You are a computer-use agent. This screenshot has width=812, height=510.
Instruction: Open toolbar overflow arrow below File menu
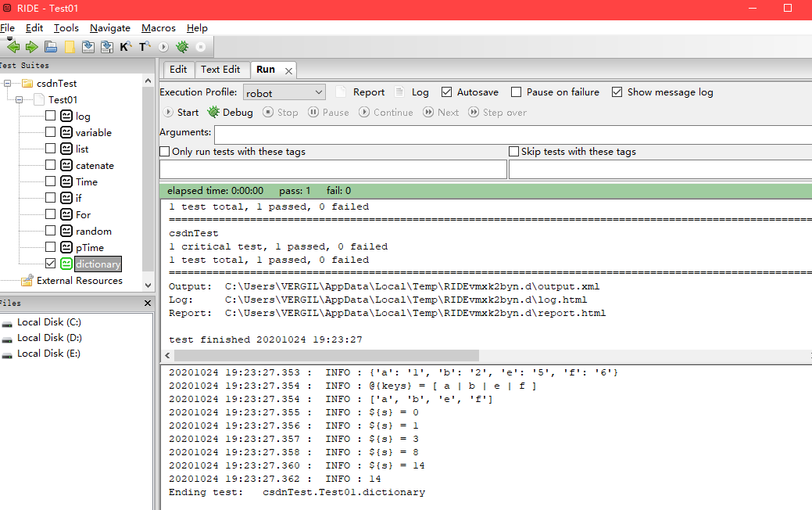coord(10,39)
